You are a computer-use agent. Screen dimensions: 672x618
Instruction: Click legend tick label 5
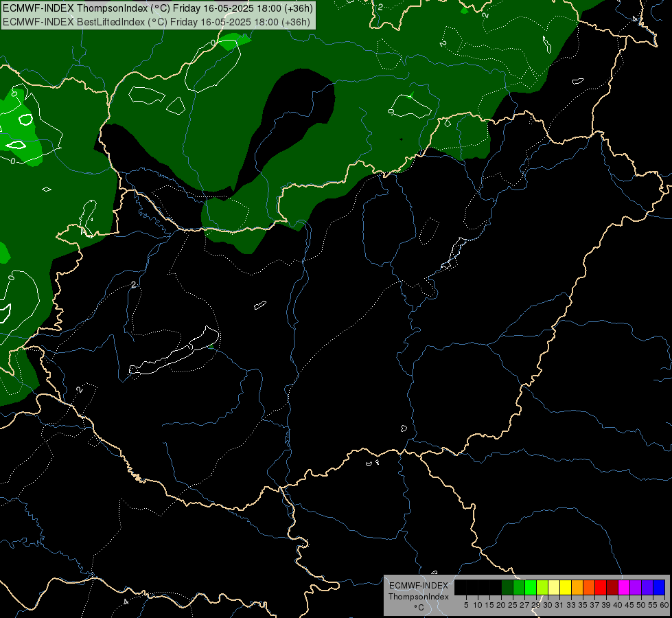(466, 605)
